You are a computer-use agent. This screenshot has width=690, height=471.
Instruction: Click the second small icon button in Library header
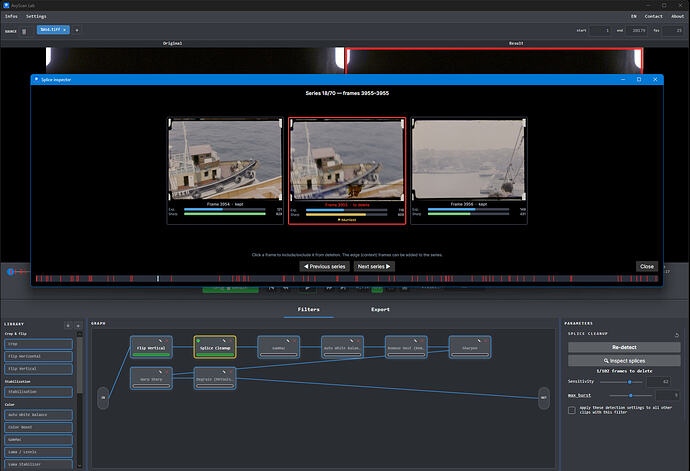(x=78, y=325)
